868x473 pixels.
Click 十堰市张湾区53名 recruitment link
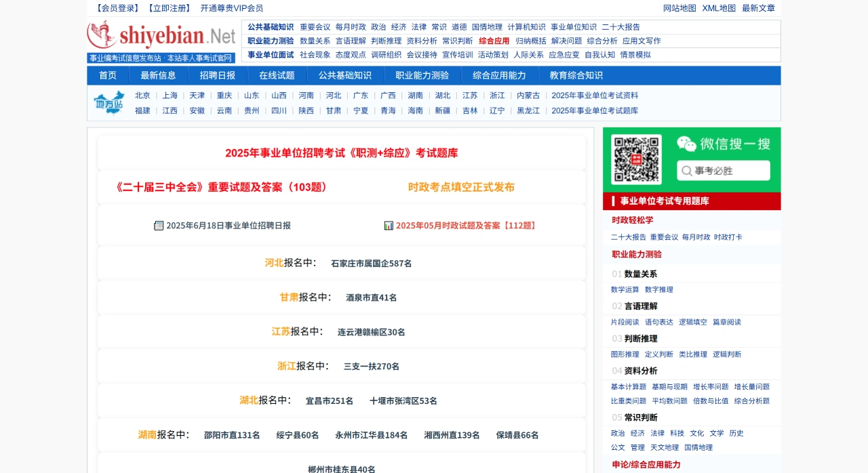(x=403, y=401)
